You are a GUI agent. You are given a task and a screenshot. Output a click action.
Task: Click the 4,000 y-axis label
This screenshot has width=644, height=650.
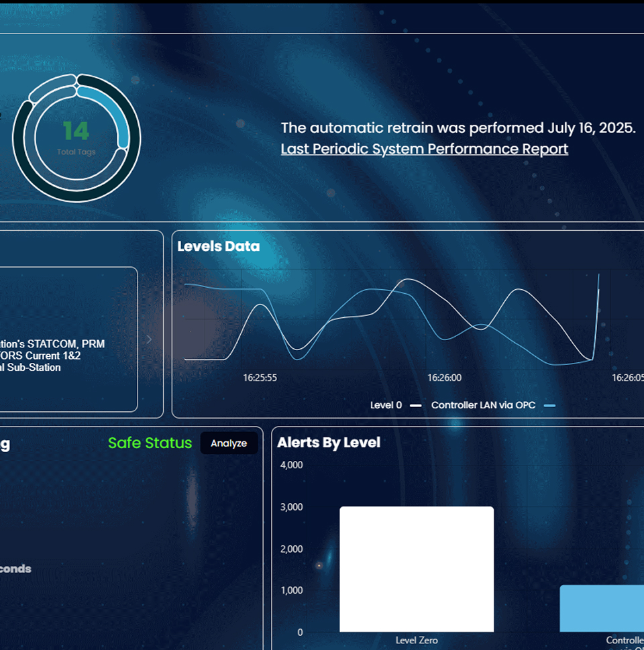(x=292, y=465)
